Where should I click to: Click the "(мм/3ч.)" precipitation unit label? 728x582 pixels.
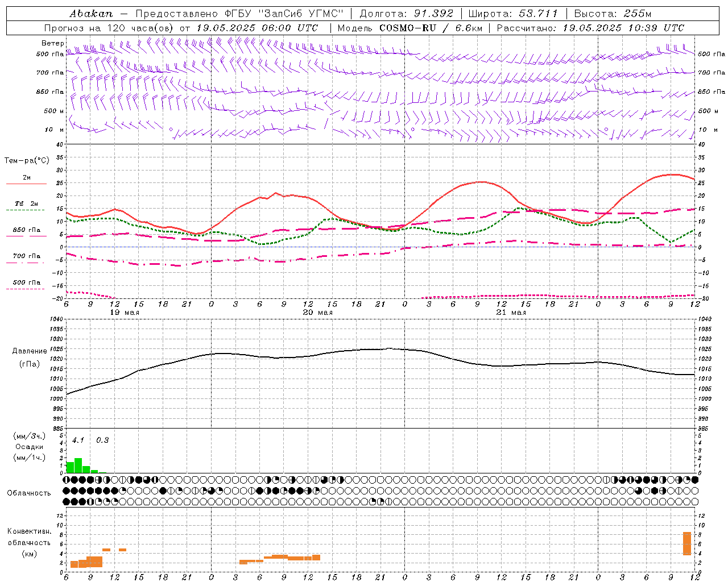coord(30,436)
